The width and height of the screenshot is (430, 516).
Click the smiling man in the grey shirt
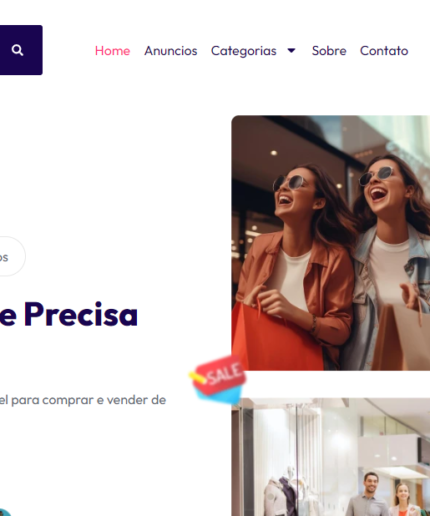pos(368,494)
